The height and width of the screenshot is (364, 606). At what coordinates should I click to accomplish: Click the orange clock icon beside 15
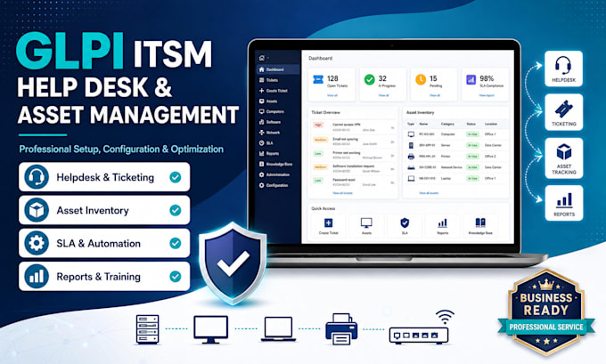click(421, 79)
